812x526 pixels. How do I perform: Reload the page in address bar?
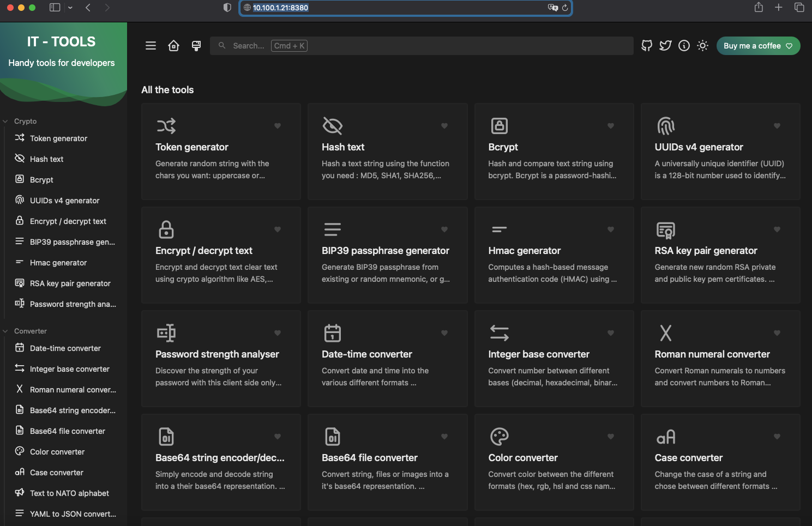[x=565, y=8]
